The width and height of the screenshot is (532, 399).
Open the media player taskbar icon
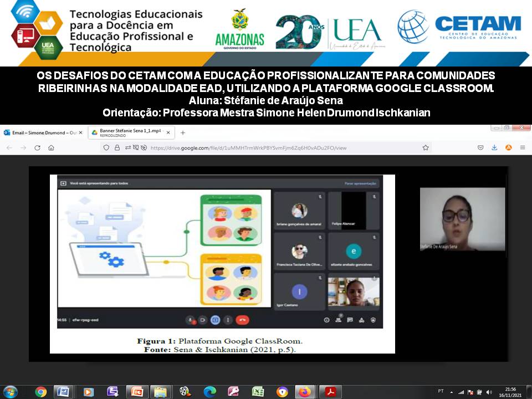[x=88, y=392]
